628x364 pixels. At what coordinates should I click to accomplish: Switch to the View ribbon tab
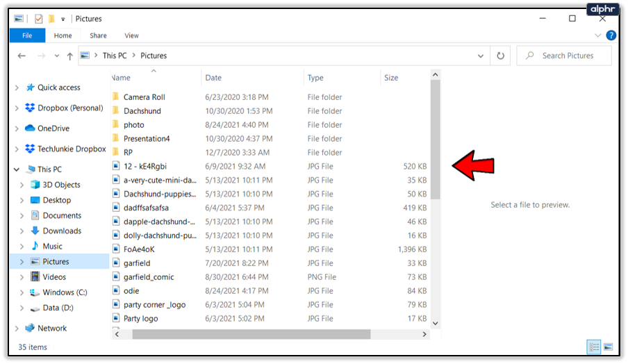131,35
